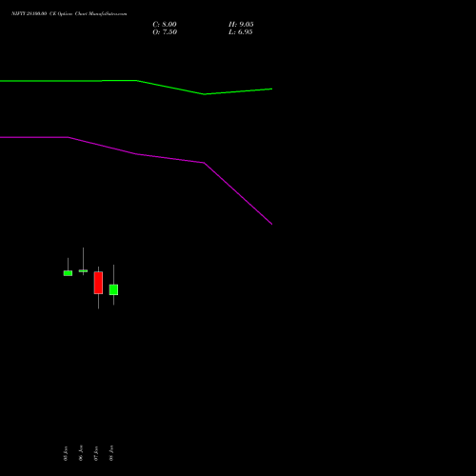
Task: Click the '05 Jan' date axis label
Action: point(66,453)
